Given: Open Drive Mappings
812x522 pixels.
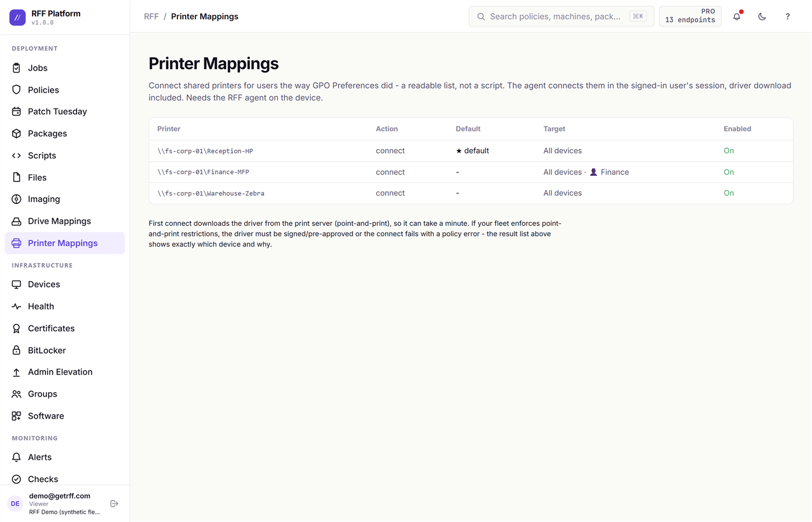Looking at the screenshot, I should (x=64, y=221).
